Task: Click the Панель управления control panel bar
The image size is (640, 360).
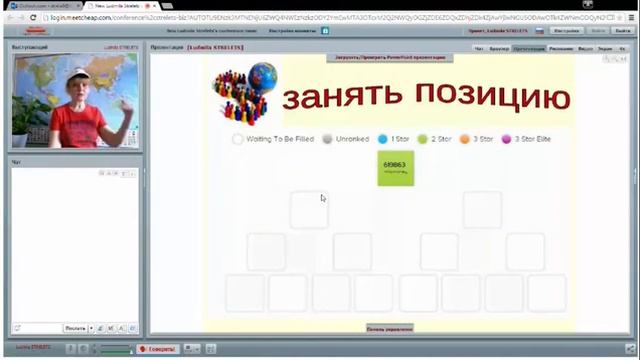Action: coord(390,329)
